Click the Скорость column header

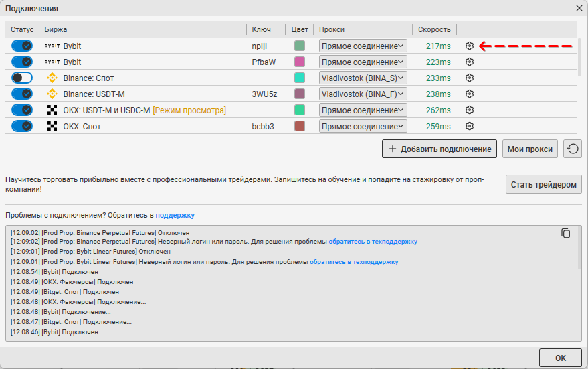point(434,29)
